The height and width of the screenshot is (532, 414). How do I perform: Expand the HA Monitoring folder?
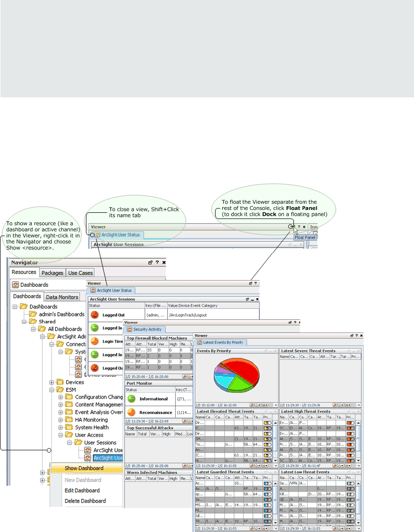click(60, 420)
